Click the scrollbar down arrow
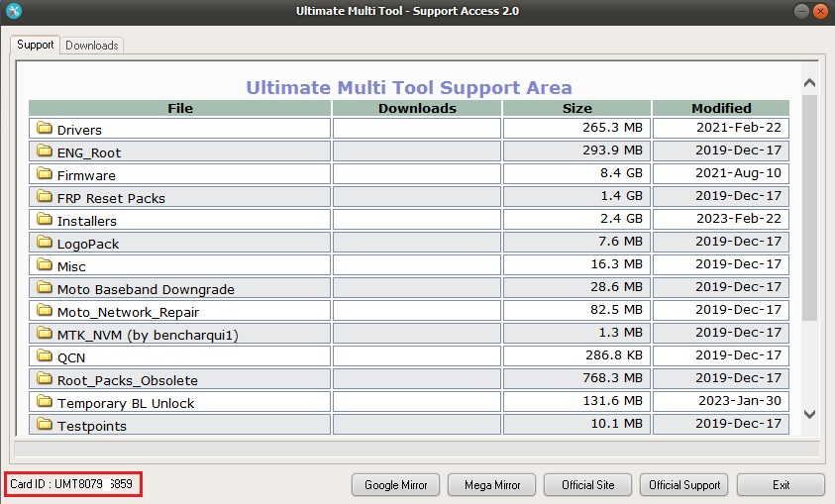The image size is (835, 504). (809, 414)
